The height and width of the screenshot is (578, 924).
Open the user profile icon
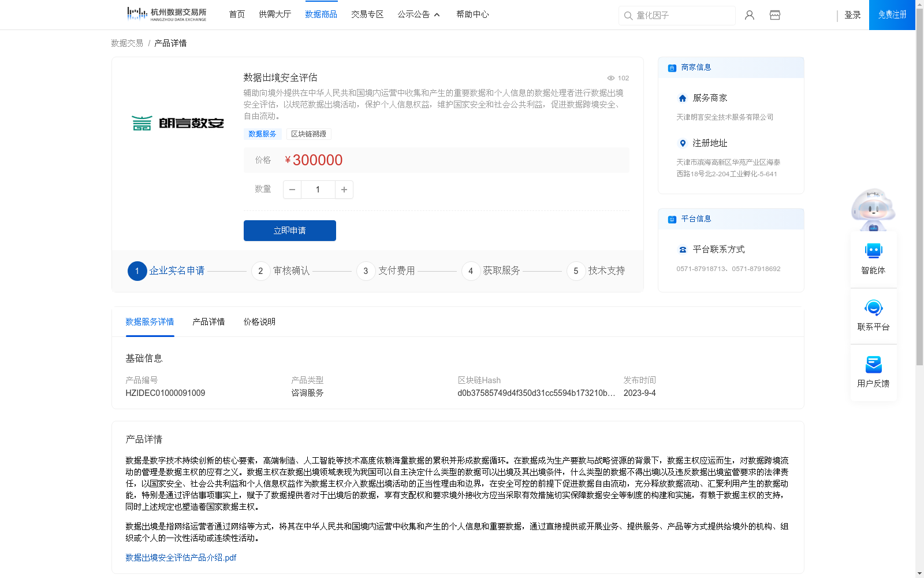coord(750,15)
